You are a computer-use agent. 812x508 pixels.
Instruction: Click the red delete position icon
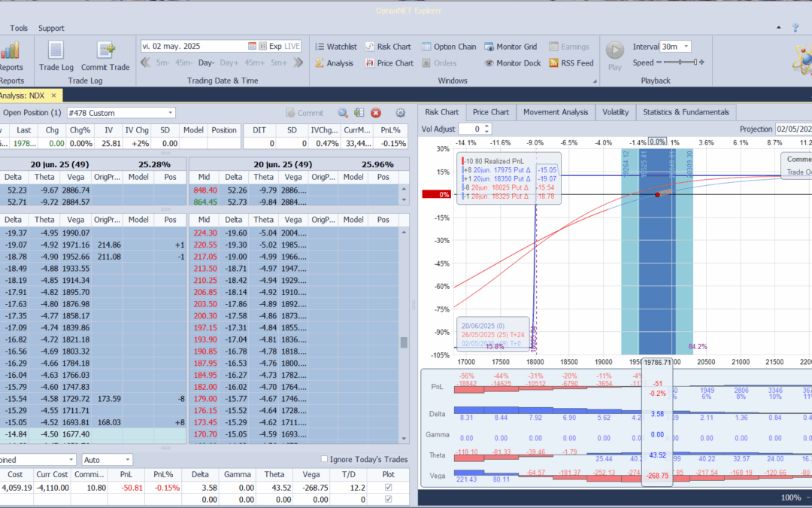click(x=376, y=113)
